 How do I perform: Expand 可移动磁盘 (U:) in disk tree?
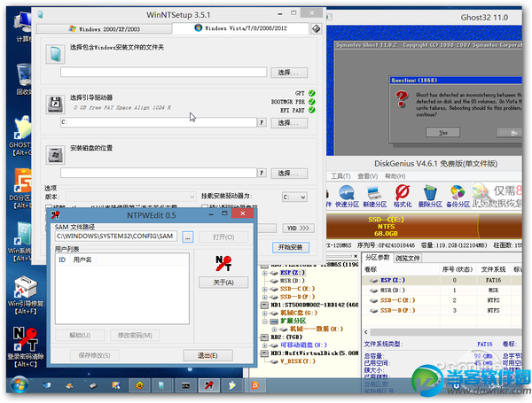coord(264,345)
